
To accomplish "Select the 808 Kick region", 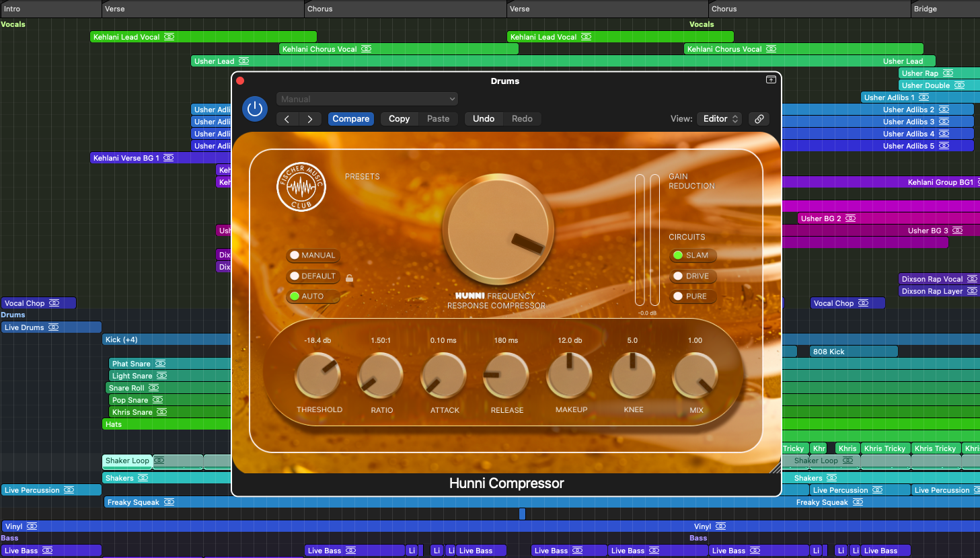I will pos(854,352).
